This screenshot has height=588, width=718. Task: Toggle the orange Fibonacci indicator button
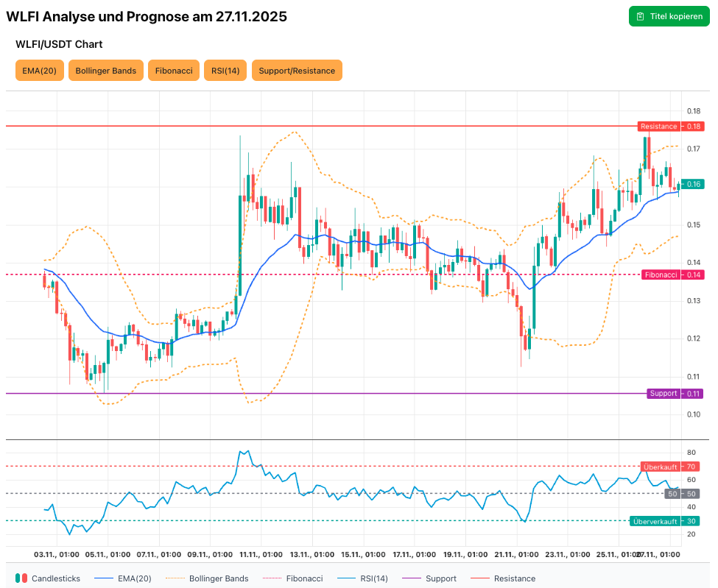point(174,71)
